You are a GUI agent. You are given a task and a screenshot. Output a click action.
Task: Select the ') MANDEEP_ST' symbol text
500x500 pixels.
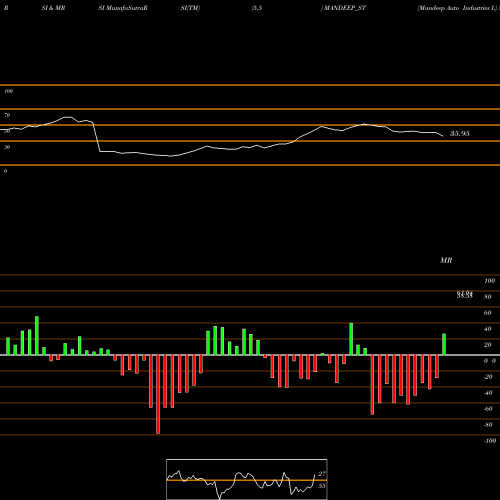pos(343,8)
